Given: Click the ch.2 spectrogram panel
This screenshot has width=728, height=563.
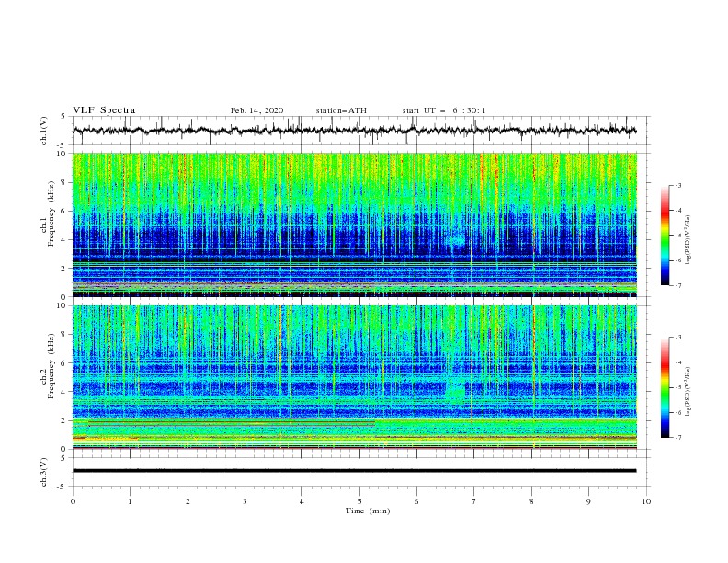Looking at the screenshot, I should [355, 377].
